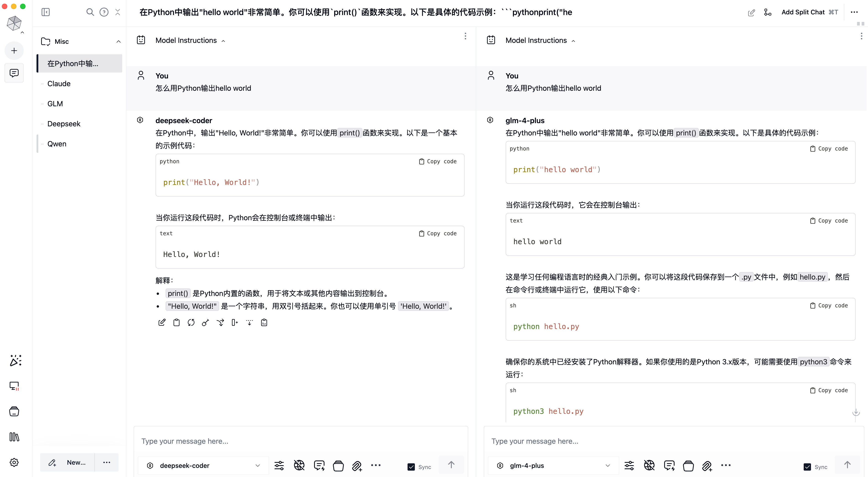Viewport: 868px width, 477px height.
Task: Click the New... chat button
Action: pos(67,462)
